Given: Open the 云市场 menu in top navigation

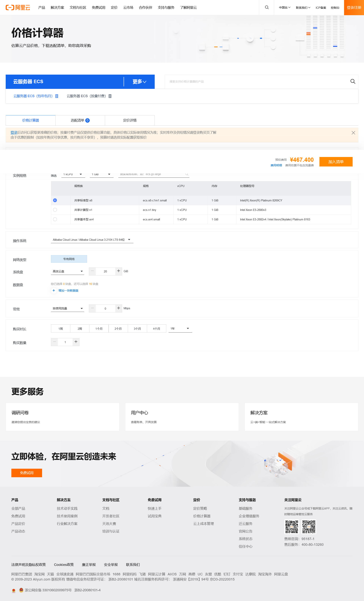Looking at the screenshot, I should click(x=128, y=7).
